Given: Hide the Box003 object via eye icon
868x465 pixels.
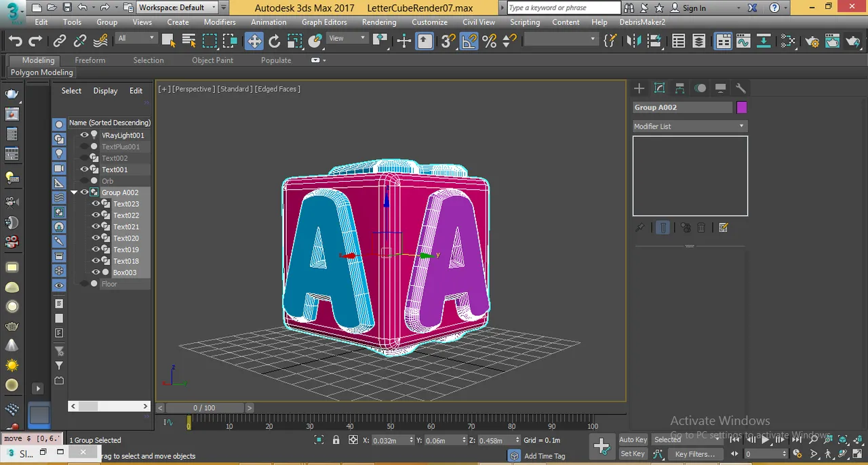Looking at the screenshot, I should point(96,272).
